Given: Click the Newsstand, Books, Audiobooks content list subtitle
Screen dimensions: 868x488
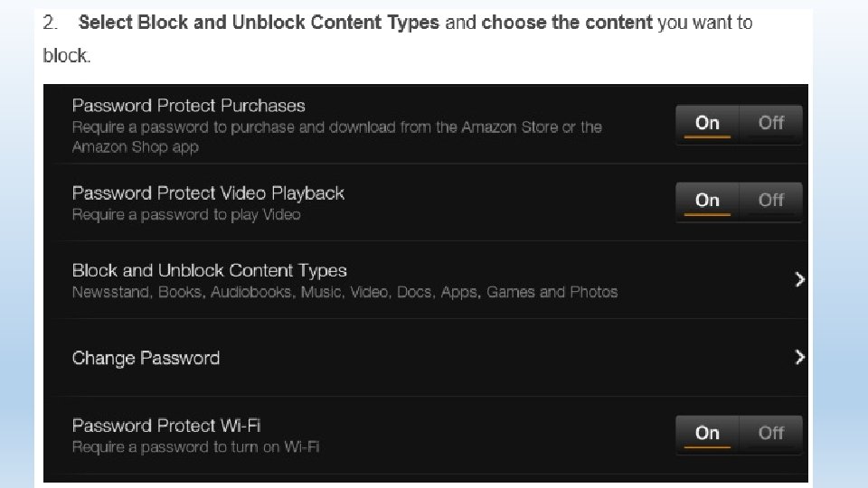Looking at the screenshot, I should [x=344, y=293].
